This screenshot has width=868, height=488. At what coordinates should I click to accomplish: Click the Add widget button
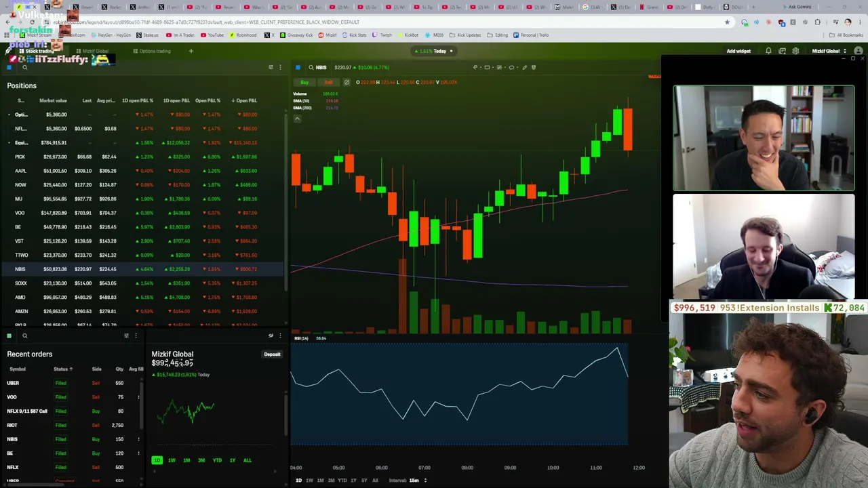738,51
